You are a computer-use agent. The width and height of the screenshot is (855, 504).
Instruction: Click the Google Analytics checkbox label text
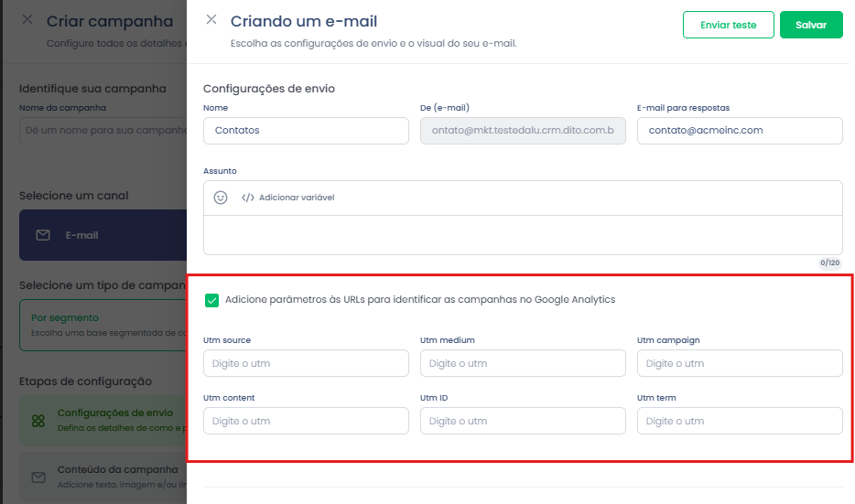(420, 300)
